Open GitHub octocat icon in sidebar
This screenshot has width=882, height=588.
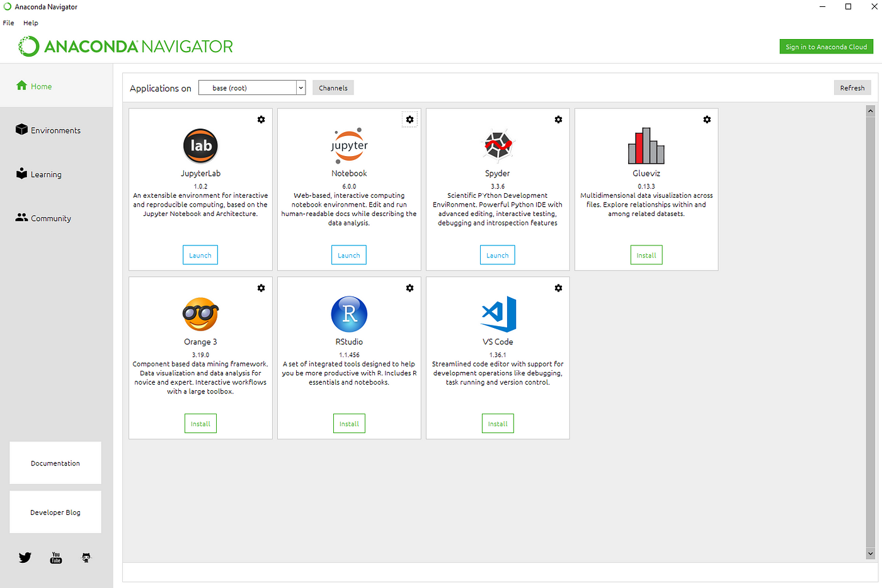tap(86, 558)
